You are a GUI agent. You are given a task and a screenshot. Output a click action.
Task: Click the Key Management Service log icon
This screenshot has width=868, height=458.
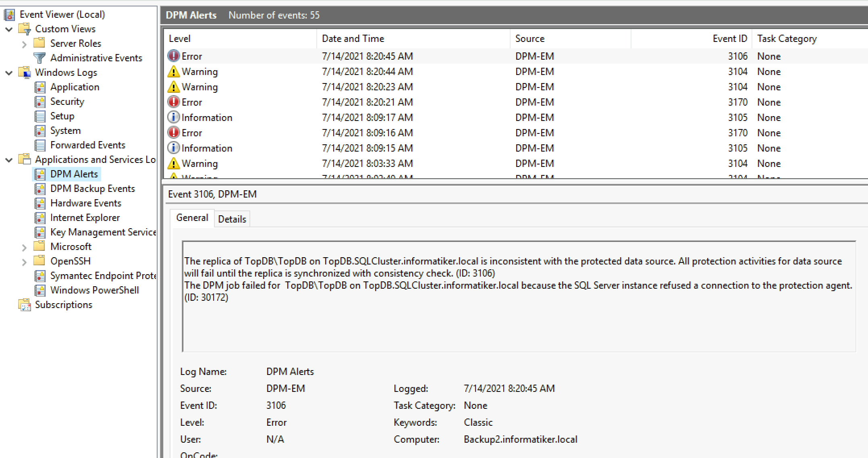pos(40,232)
